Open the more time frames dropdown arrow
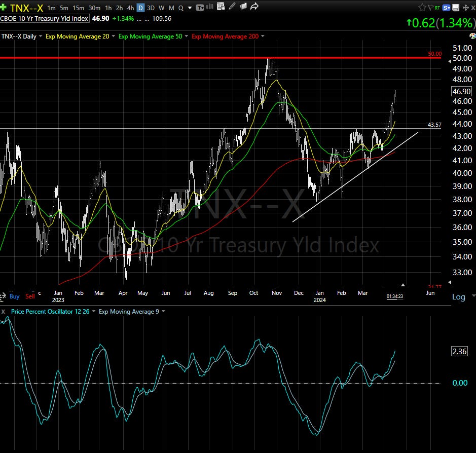476x453 pixels. point(190,8)
